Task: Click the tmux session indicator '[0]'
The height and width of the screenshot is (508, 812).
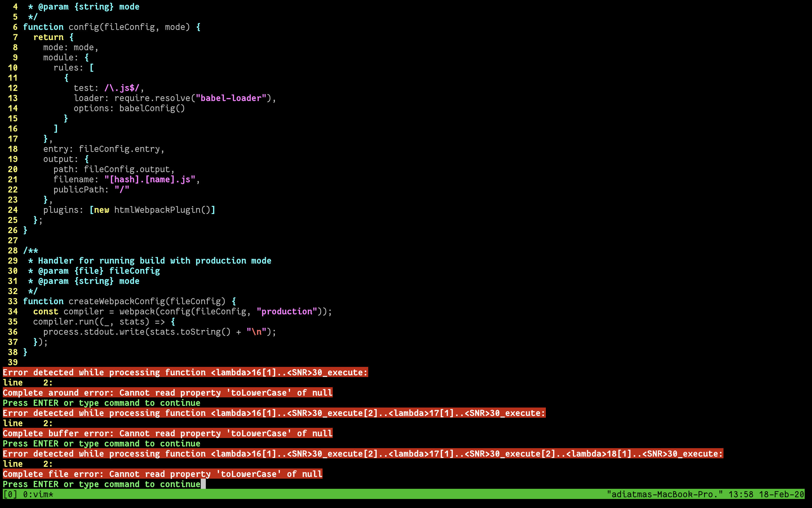Action: 10,494
